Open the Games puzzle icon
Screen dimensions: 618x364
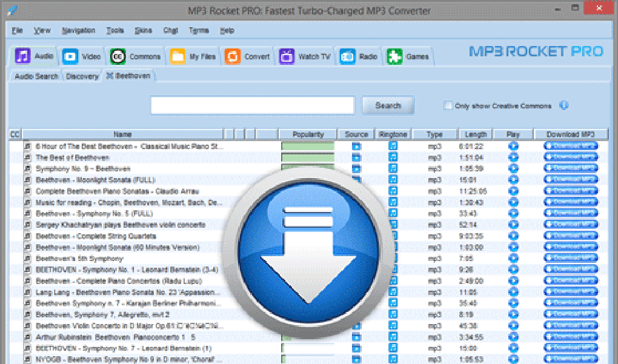[x=394, y=57]
